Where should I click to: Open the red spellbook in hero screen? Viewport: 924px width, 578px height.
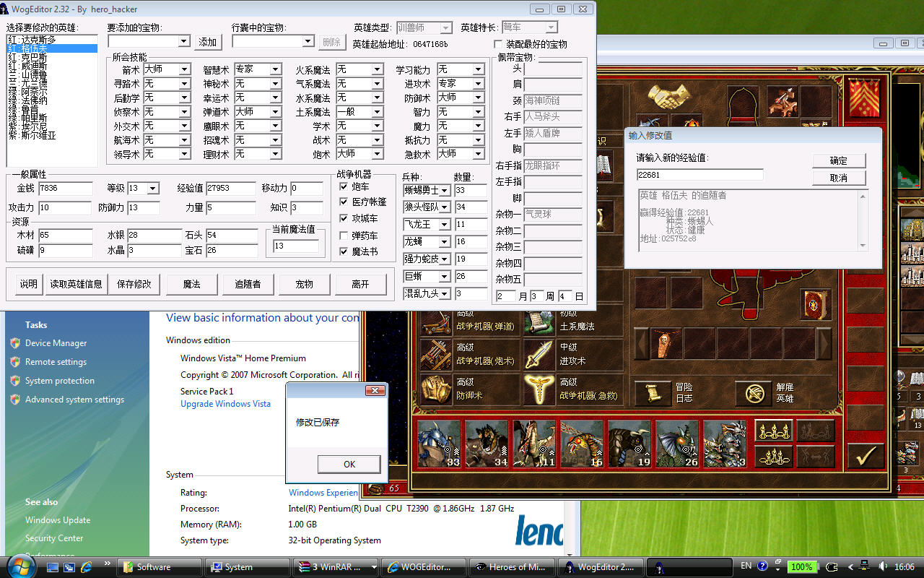pos(814,303)
